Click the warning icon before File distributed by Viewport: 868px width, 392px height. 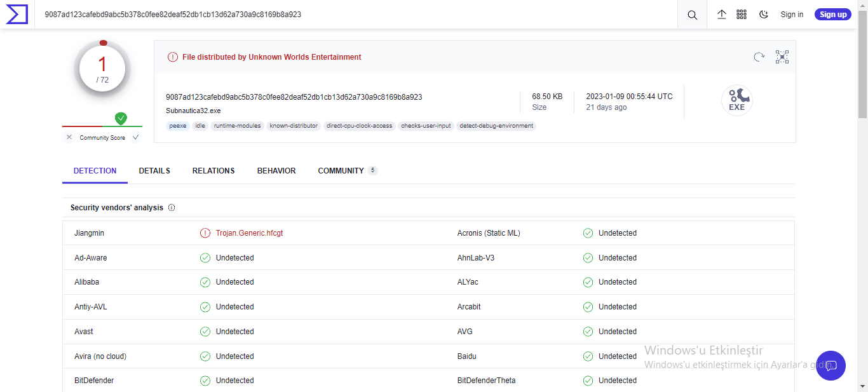click(173, 57)
